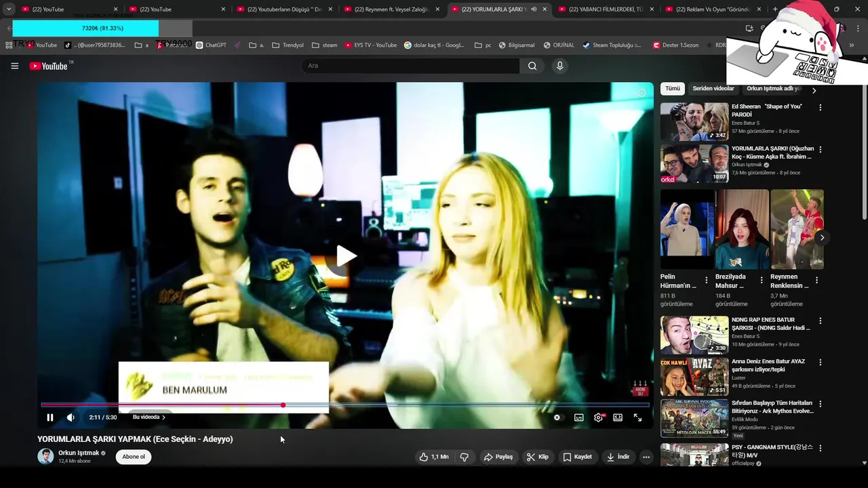
Task: Toggle the autoplay switch in the player
Action: 557,418
